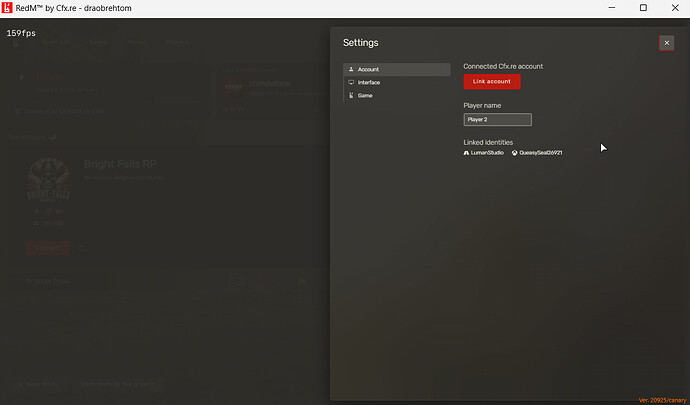Click the Settings panel heading

point(360,43)
